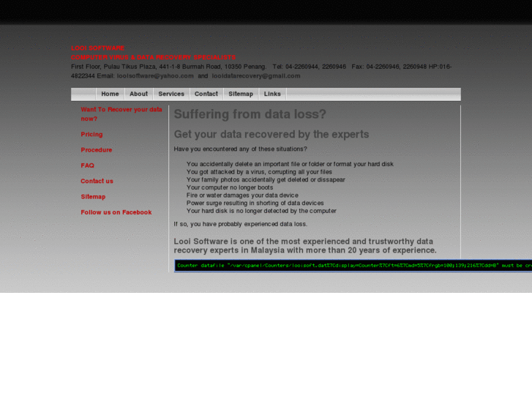Image resolution: width=532 pixels, height=399 pixels.
Task: Select 'Fire or water damages your data device'
Action: click(242, 195)
